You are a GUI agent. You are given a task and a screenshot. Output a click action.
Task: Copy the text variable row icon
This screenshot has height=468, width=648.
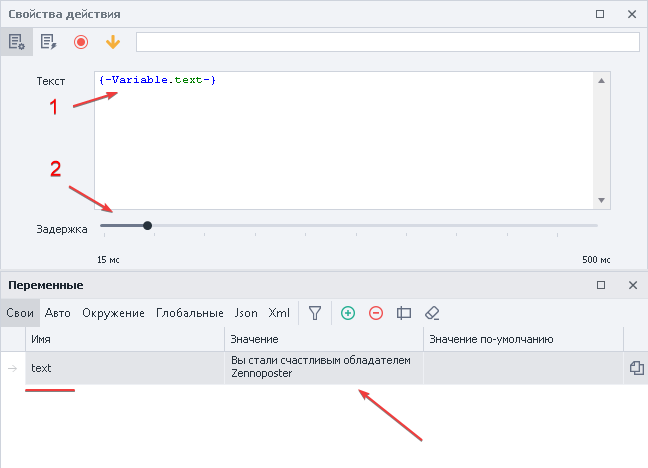635,368
